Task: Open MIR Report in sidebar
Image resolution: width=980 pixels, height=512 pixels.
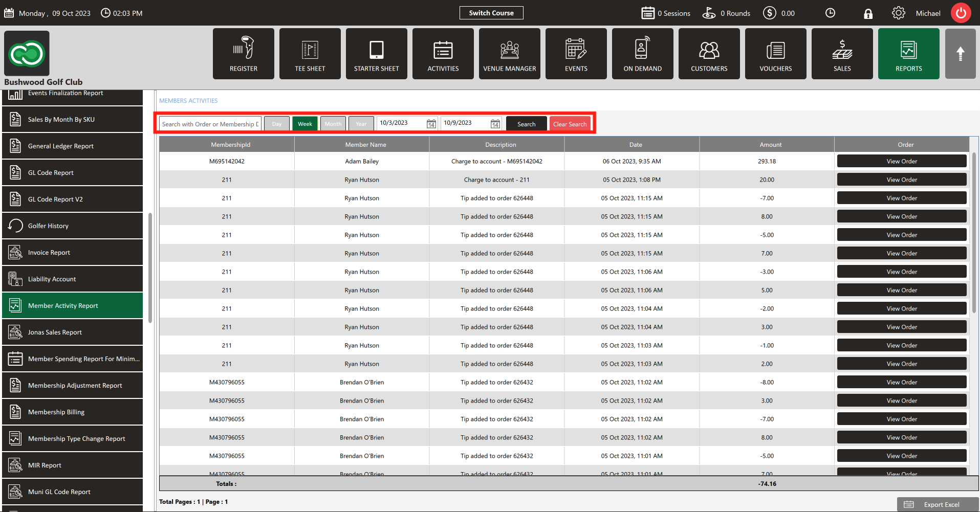Action: click(73, 465)
